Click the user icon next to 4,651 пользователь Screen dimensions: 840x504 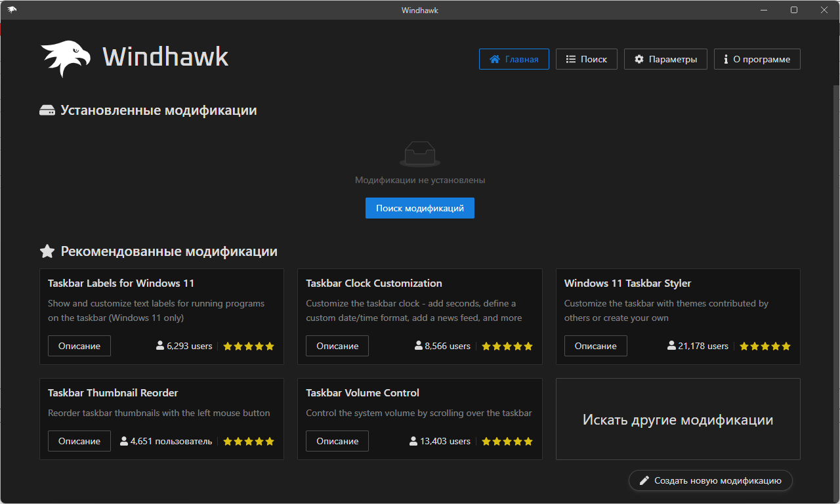124,440
